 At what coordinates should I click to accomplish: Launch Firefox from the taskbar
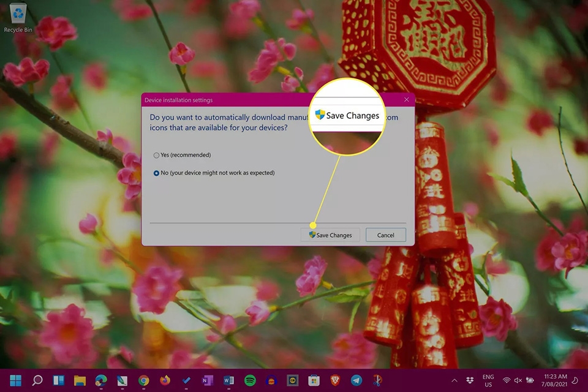click(x=164, y=380)
